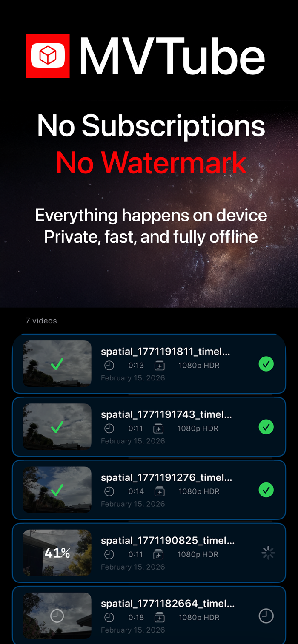Open the spatial_1771191276 video thumbnail
The width and height of the screenshot is (298, 644).
click(x=57, y=490)
